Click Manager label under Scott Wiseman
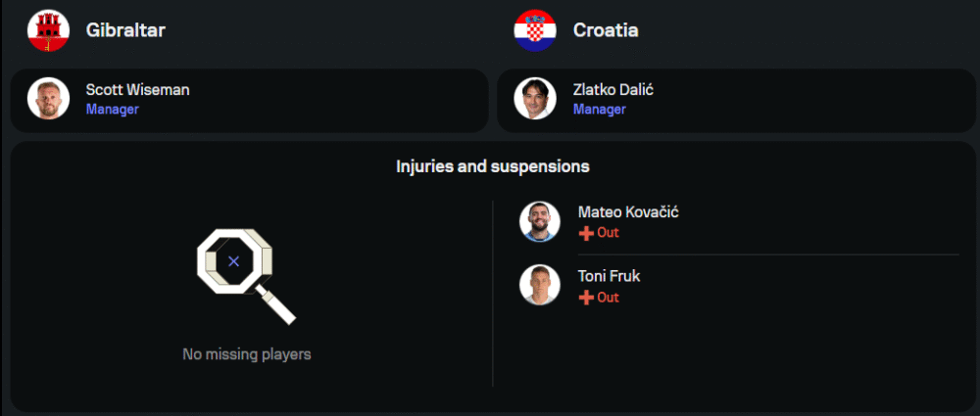 click(x=112, y=110)
